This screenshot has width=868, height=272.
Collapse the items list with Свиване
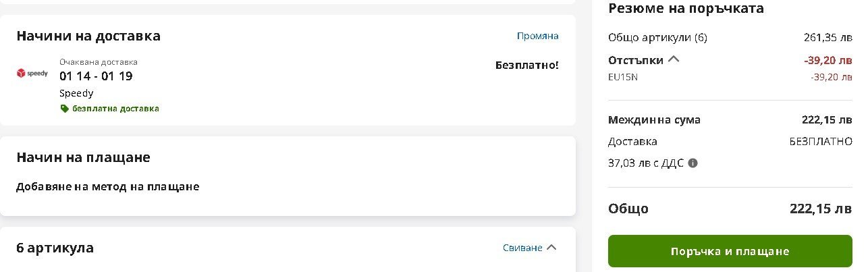pyautogui.click(x=530, y=248)
